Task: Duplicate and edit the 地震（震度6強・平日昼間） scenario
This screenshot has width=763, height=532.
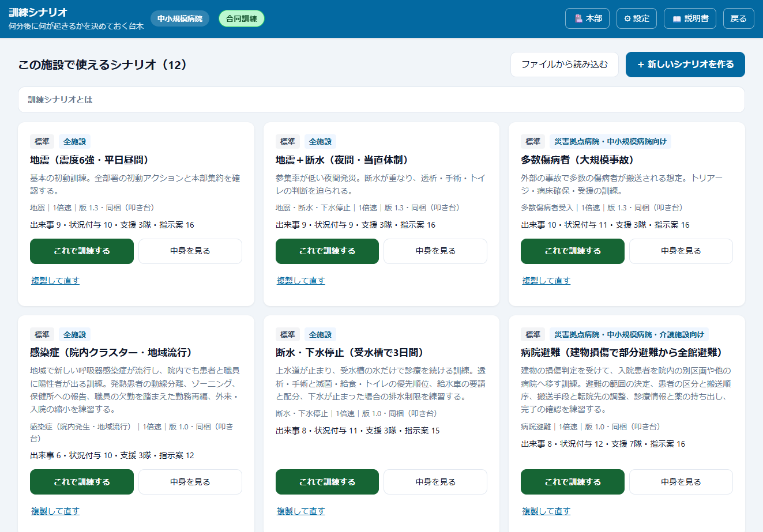Action: tap(55, 281)
